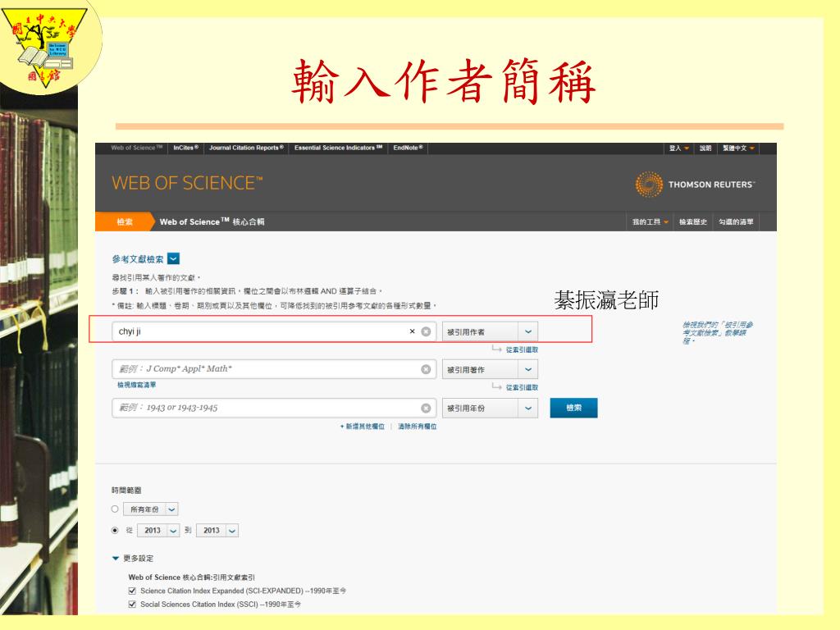Screen dimensions: 840x630
Task: Go to InCites in the top bar
Action: [x=185, y=148]
